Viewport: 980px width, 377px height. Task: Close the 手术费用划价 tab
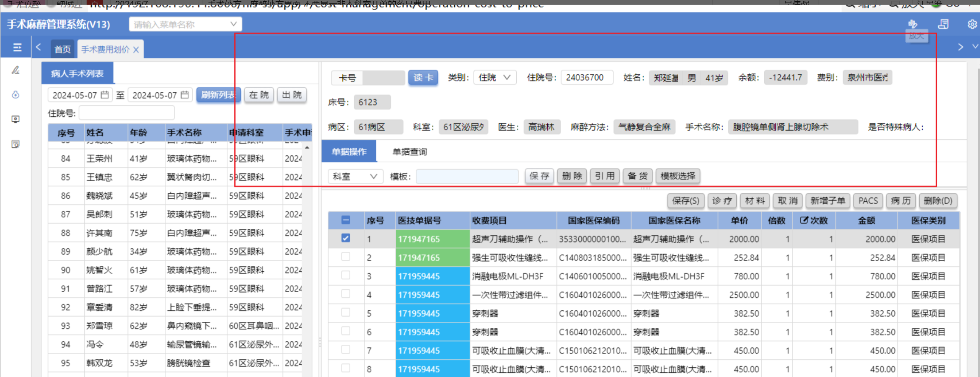[x=136, y=50]
